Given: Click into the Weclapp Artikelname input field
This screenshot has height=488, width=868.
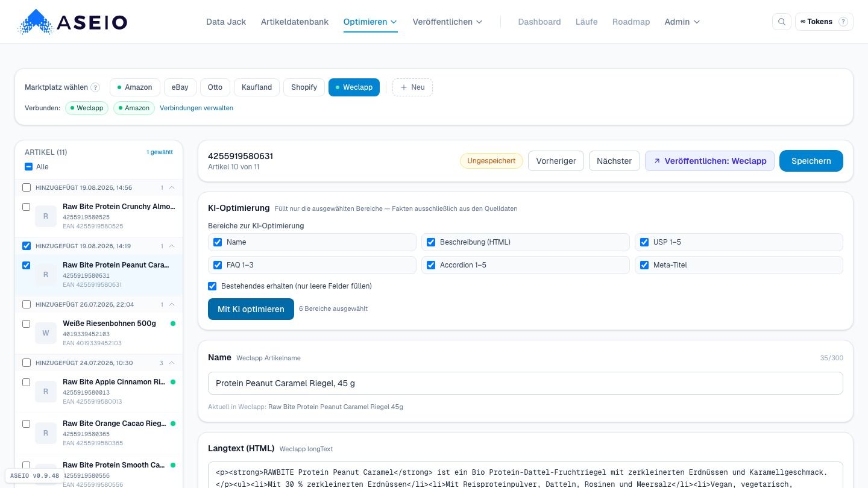Looking at the screenshot, I should (x=526, y=383).
